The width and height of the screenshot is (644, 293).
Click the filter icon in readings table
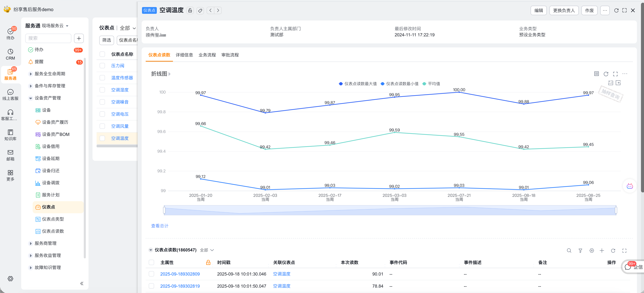580,250
